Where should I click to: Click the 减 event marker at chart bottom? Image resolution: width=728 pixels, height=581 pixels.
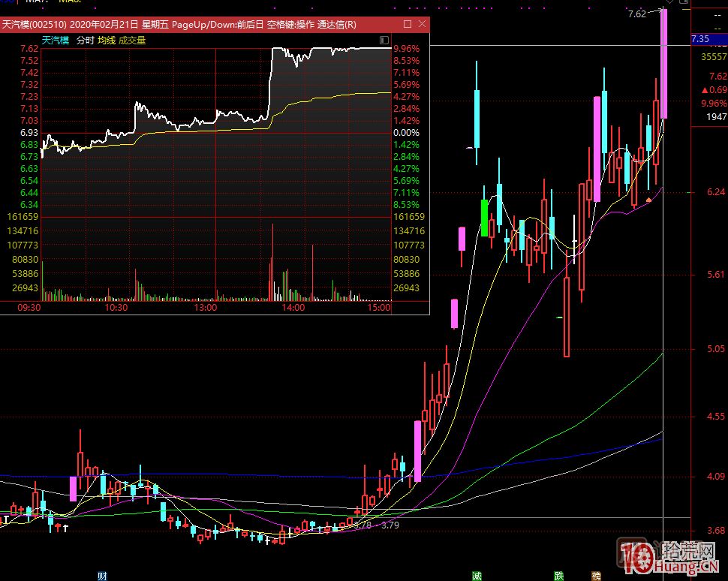[x=477, y=576]
